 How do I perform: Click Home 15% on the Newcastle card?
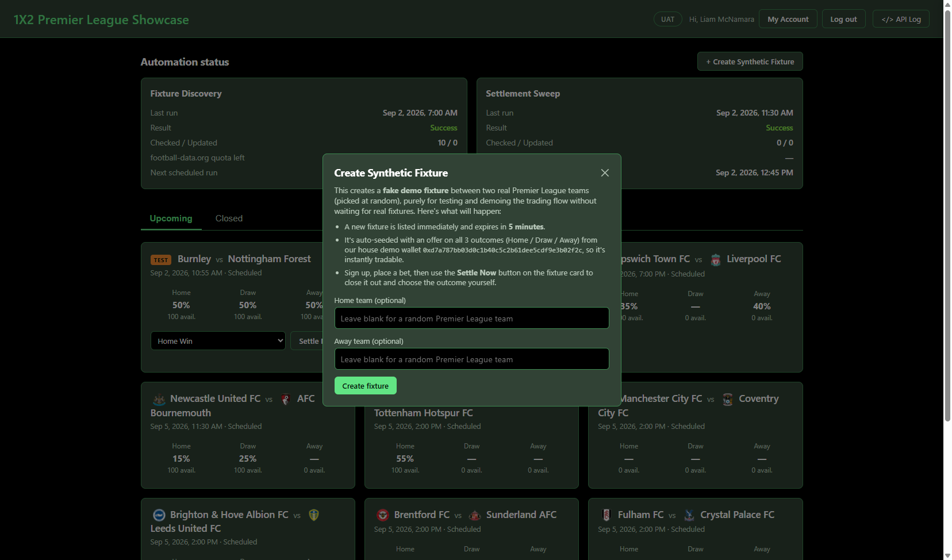[x=181, y=458]
